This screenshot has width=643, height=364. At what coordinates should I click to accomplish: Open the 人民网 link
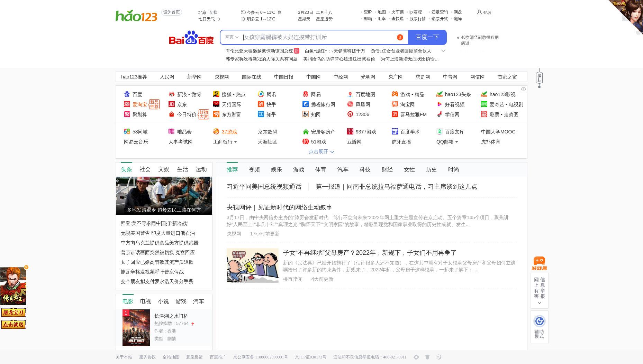(167, 77)
